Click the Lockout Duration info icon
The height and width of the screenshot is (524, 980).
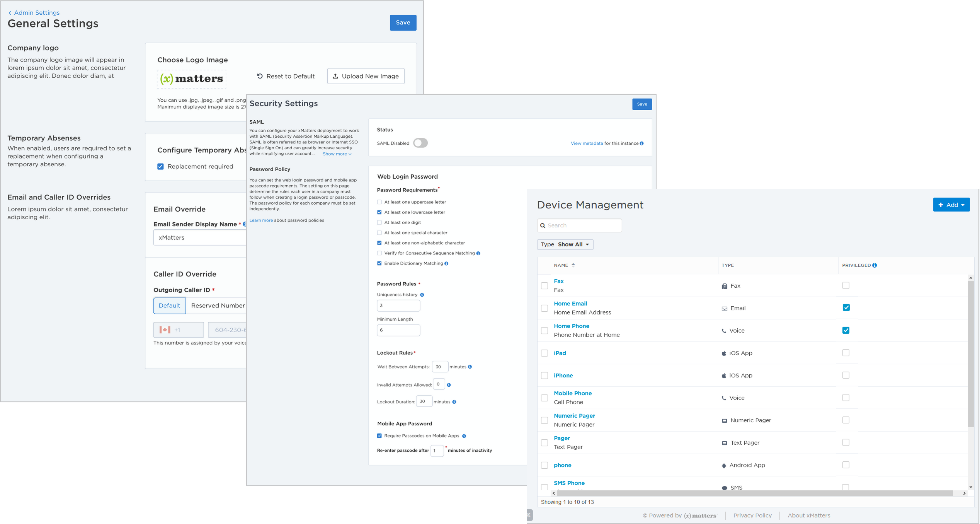tap(454, 402)
